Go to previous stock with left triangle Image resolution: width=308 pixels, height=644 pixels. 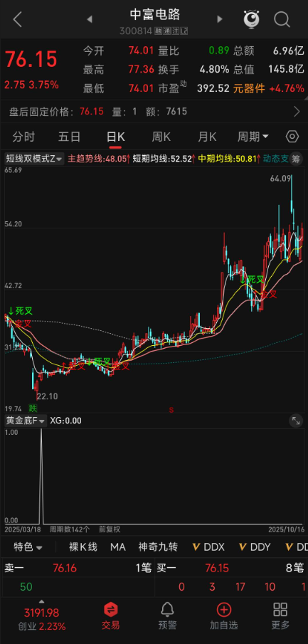click(x=90, y=19)
